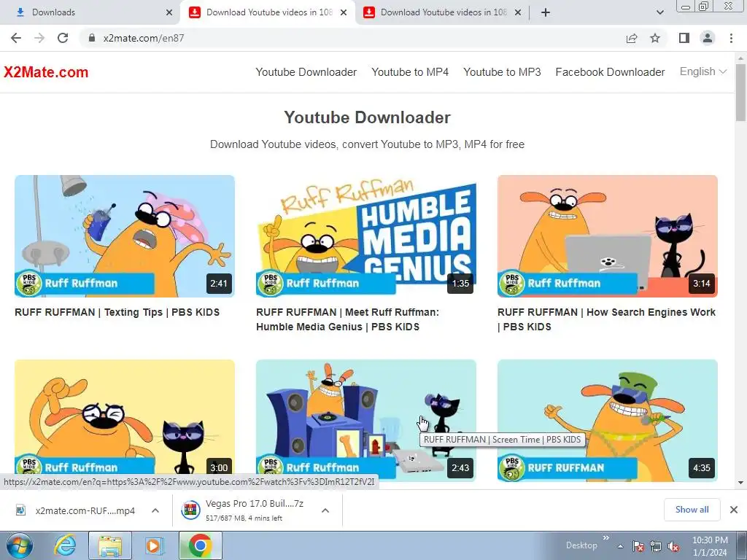The height and width of the screenshot is (560, 747).
Task: Open the How Search Engines Work thumbnail
Action: [608, 236]
